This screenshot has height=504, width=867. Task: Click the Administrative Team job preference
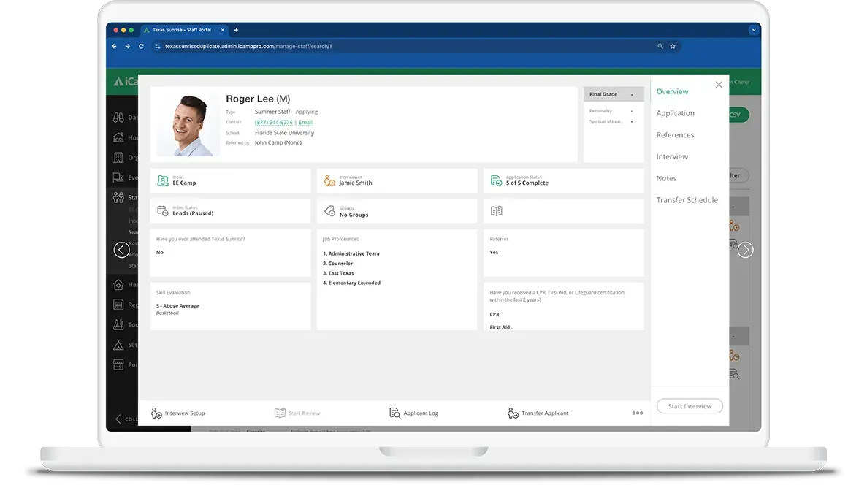point(351,253)
